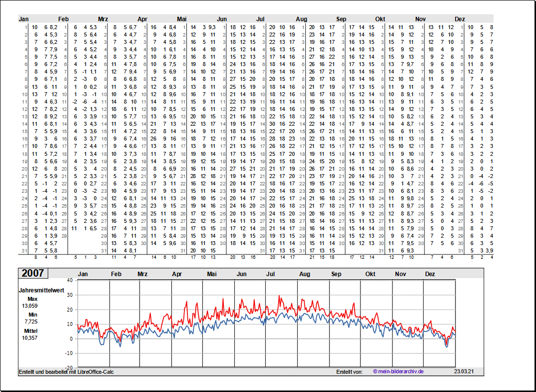The width and height of the screenshot is (536, 392).
Task: Select the Okt header in top table row
Action: click(x=380, y=19)
